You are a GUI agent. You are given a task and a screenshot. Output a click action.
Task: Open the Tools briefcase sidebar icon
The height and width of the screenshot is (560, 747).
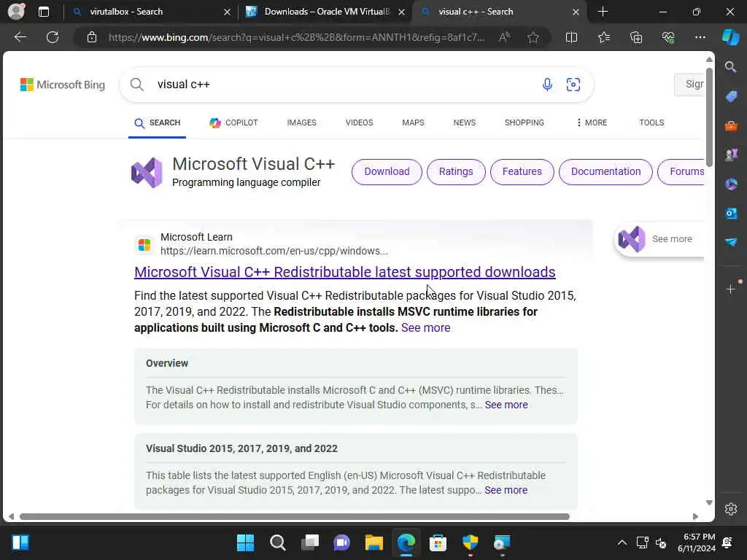(x=731, y=125)
